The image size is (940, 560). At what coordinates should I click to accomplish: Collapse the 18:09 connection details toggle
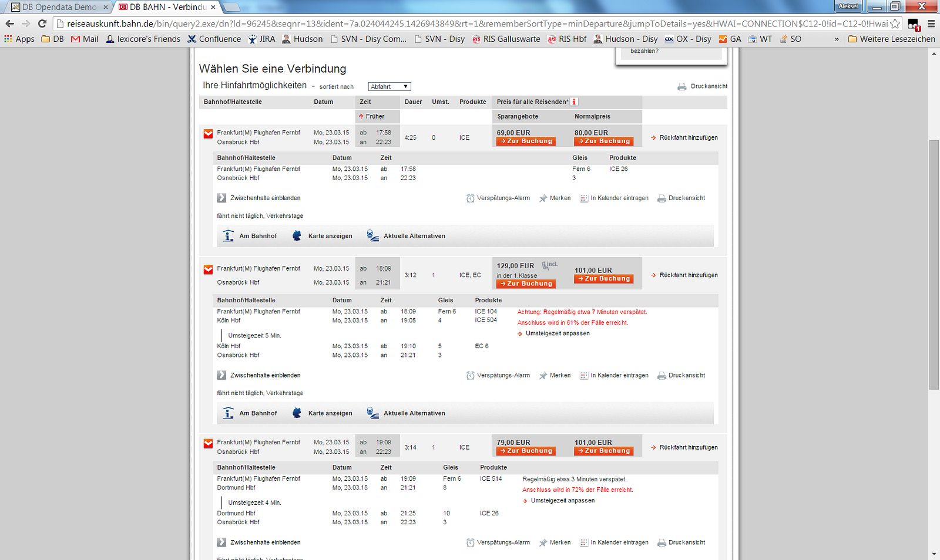click(x=208, y=269)
